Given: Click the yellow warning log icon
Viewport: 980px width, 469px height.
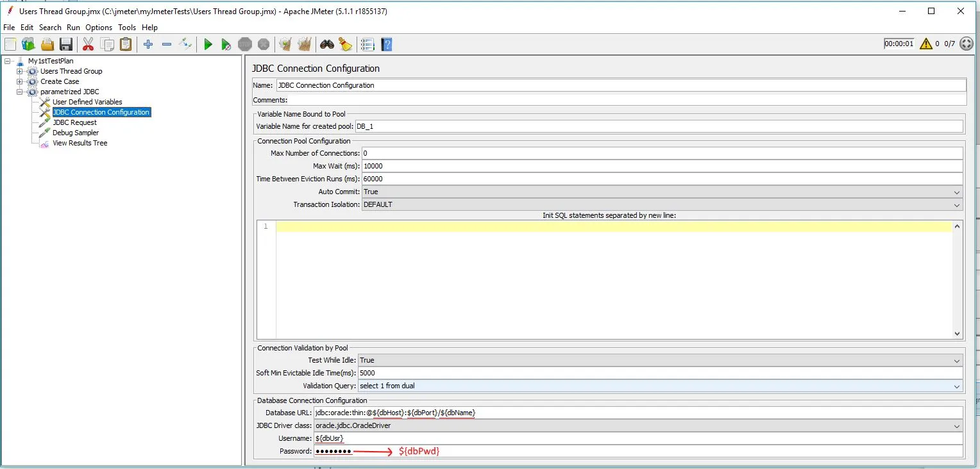Looking at the screenshot, I should pos(925,44).
